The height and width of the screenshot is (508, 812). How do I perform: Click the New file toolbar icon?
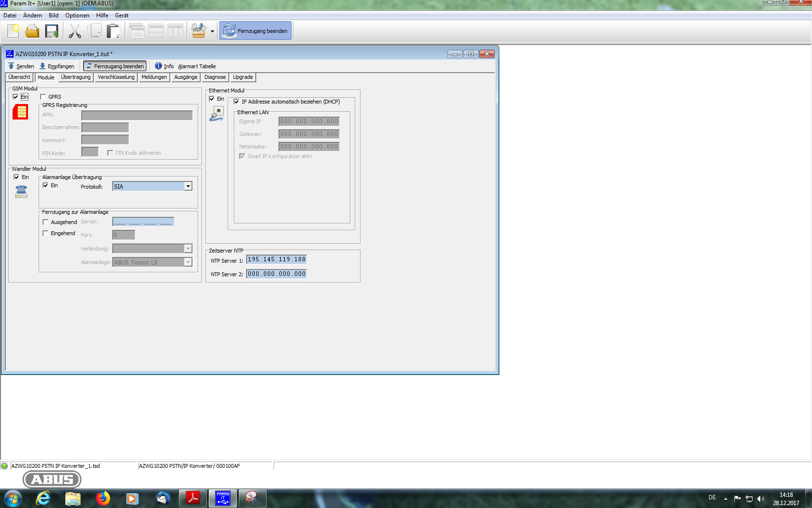(14, 31)
